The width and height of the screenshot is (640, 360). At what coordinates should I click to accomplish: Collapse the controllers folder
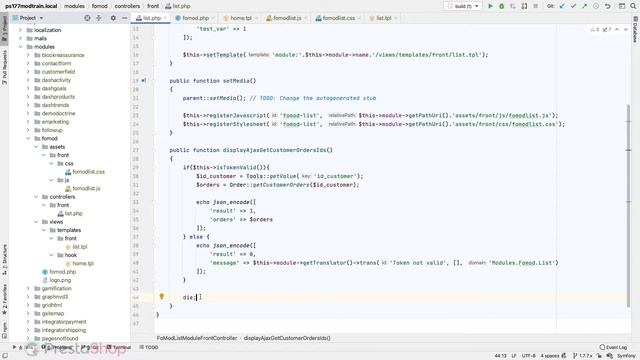click(x=36, y=197)
